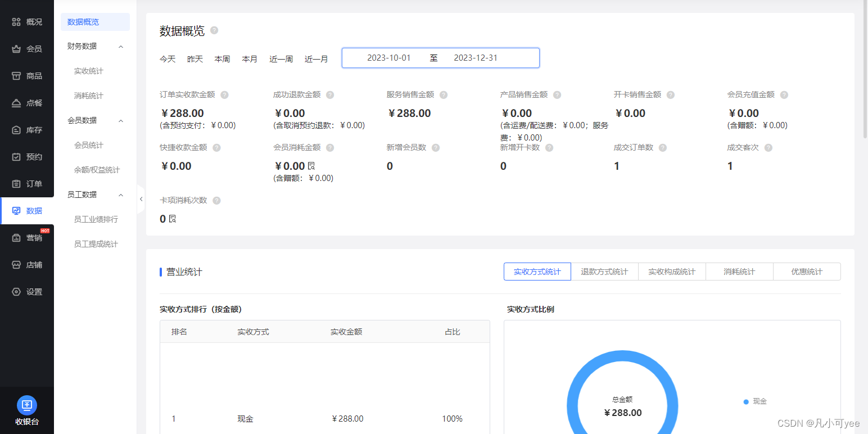Click help icon next to 新增开卡数

[549, 148]
